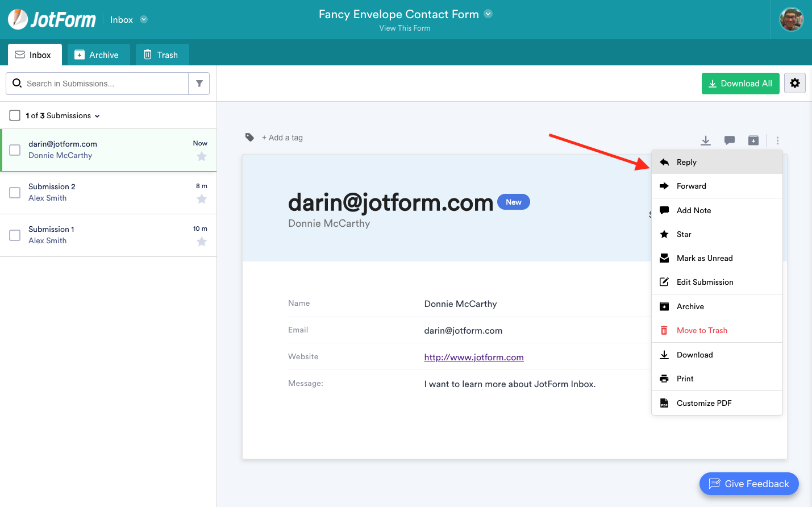Viewport: 812px width, 507px height.
Task: Select Customize PDF
Action: pyautogui.click(x=717, y=403)
